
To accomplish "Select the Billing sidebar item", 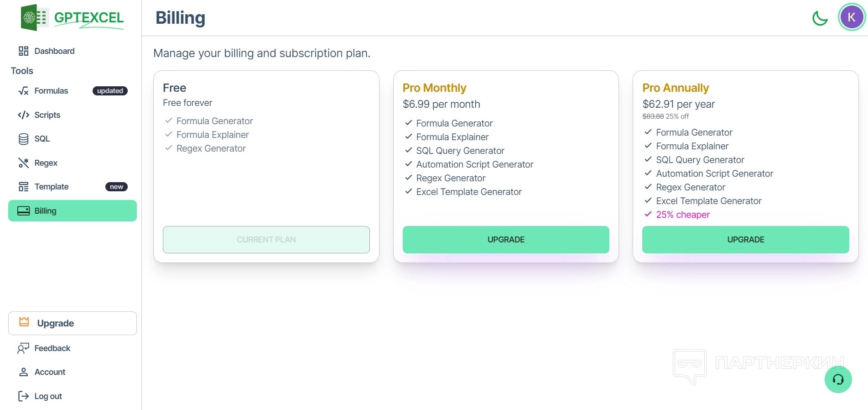I will tap(72, 211).
